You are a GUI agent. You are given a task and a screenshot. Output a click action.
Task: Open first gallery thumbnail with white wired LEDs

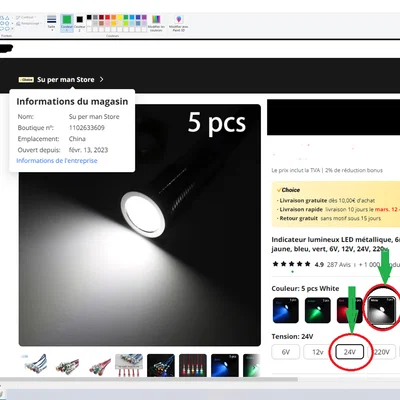[35, 365]
